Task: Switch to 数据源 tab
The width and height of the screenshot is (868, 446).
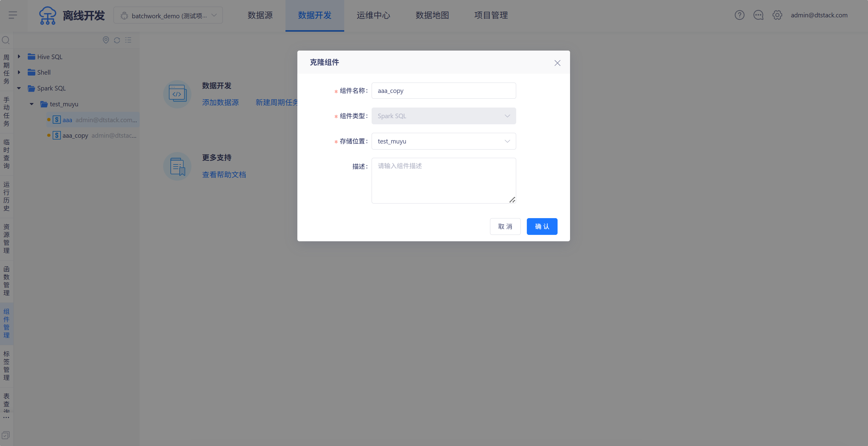Action: tap(260, 16)
